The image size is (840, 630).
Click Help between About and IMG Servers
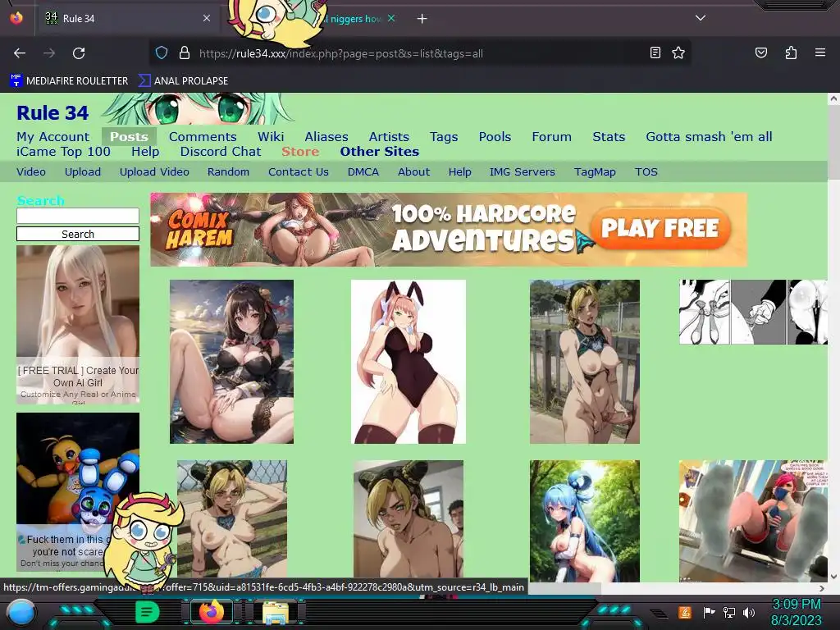pos(459,172)
